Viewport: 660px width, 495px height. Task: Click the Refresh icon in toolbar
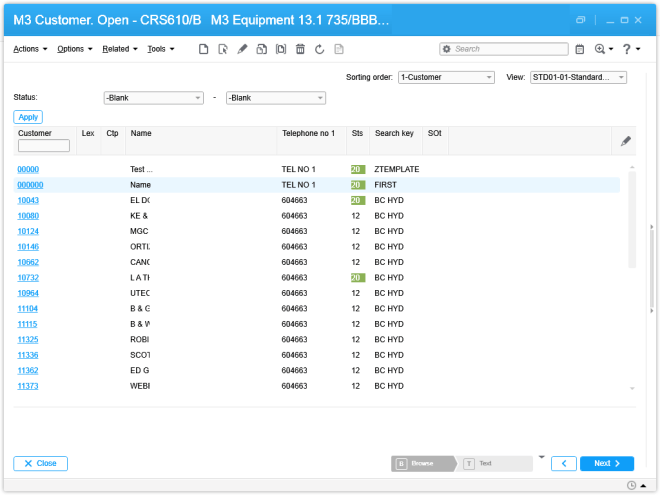[x=319, y=49]
